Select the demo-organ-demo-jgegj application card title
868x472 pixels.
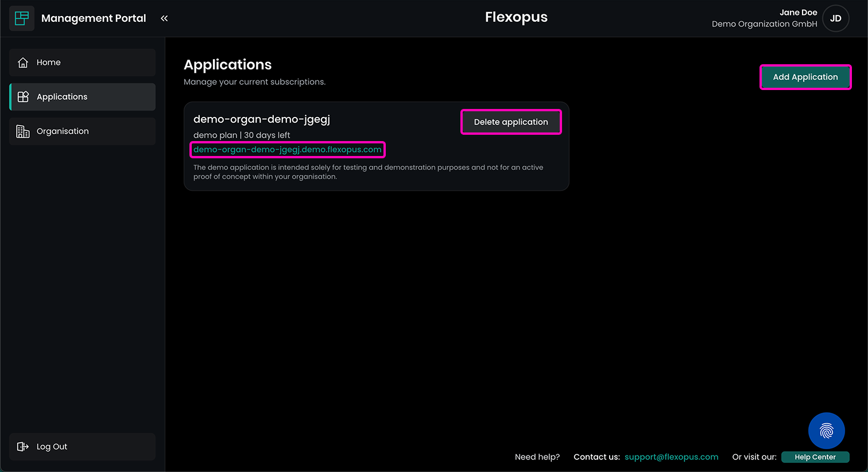click(262, 119)
